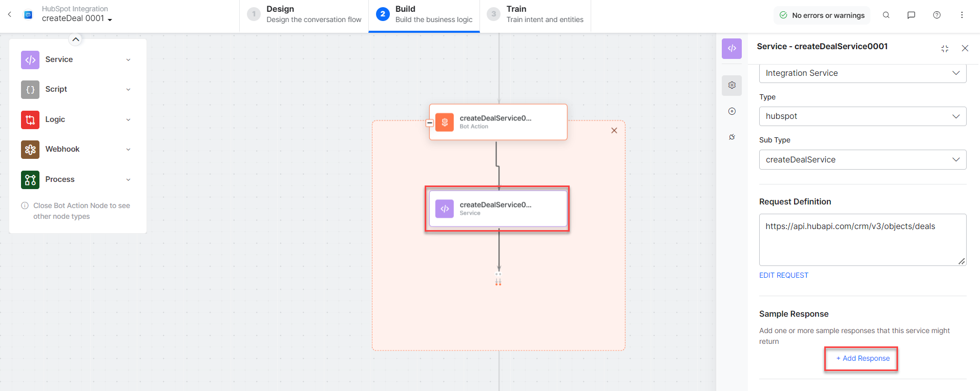The width and height of the screenshot is (980, 391).
Task: Open the three-dot more options menu
Action: pos(962,15)
